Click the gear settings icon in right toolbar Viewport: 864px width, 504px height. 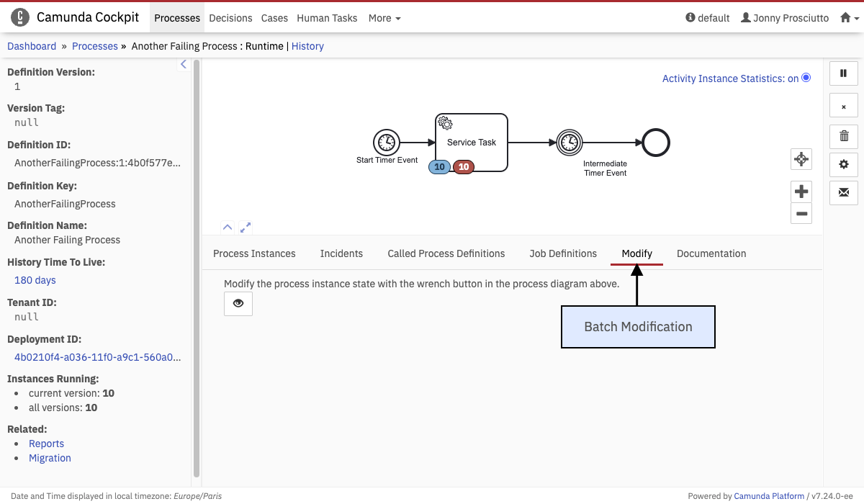click(x=843, y=164)
